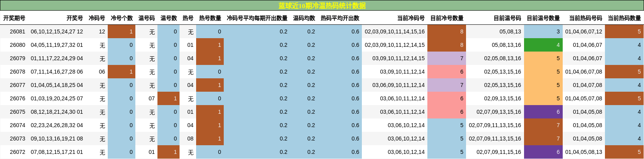
Task: Select period cell 26078
Action: click(17, 72)
